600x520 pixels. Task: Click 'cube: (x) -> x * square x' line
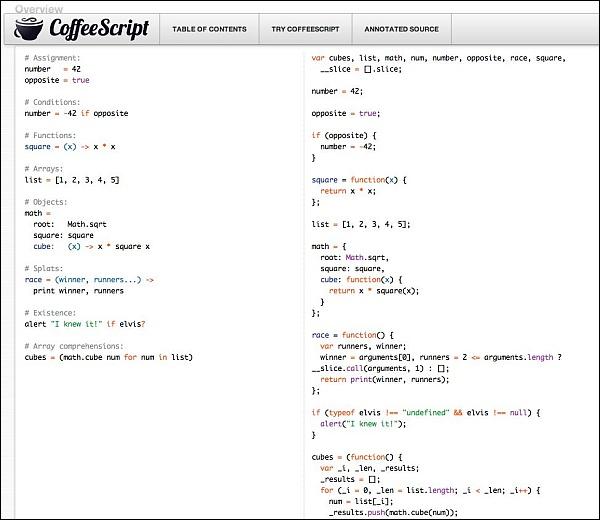[91, 247]
